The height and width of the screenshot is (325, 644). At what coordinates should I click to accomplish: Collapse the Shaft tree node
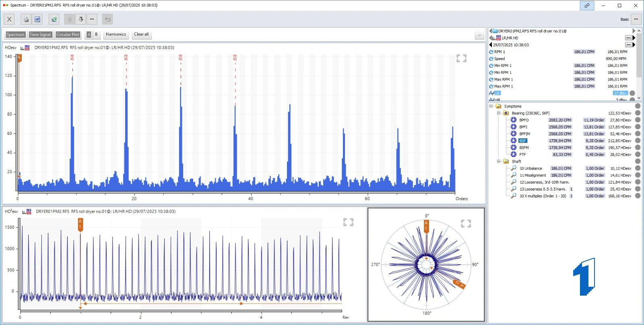[498, 161]
